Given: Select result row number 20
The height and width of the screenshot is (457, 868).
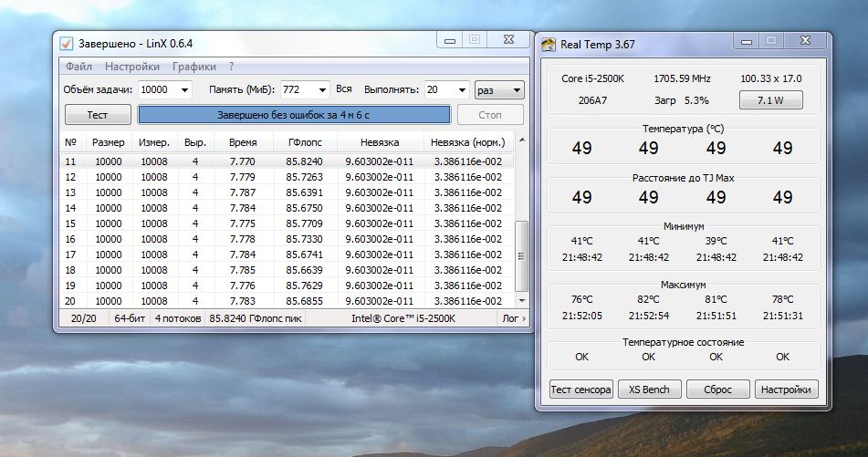Looking at the screenshot, I should pyautogui.click(x=287, y=301).
